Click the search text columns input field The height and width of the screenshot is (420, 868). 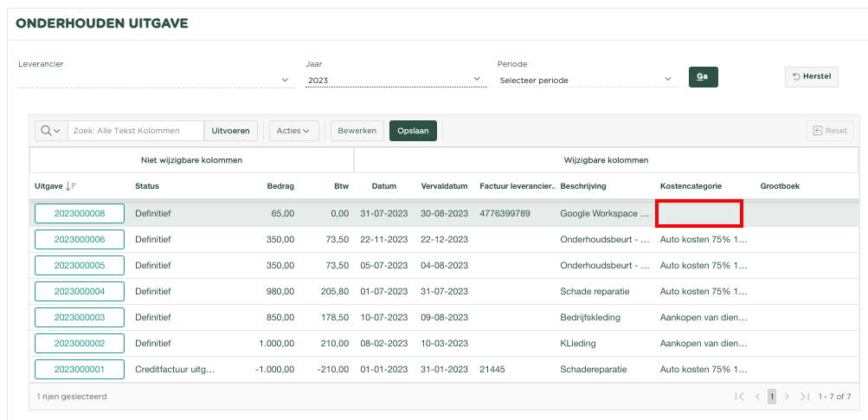pyautogui.click(x=136, y=131)
